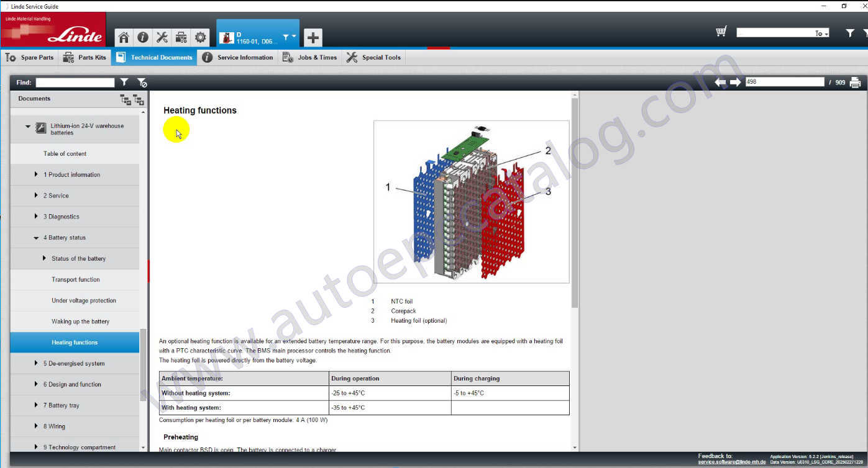Apply the Find filter funnel icon
The image size is (868, 468).
point(125,83)
